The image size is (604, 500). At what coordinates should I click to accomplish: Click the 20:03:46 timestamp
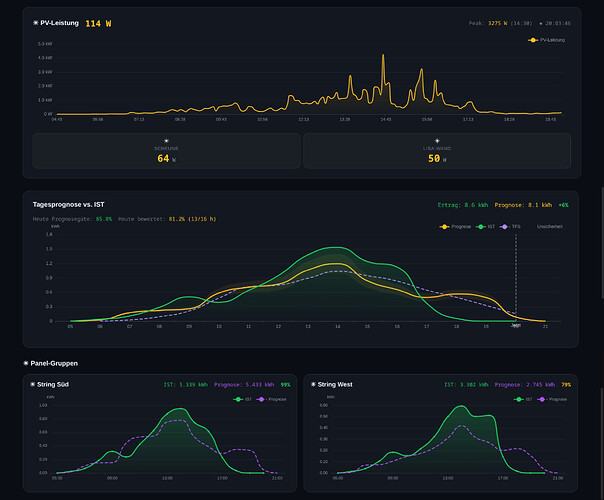pyautogui.click(x=558, y=23)
